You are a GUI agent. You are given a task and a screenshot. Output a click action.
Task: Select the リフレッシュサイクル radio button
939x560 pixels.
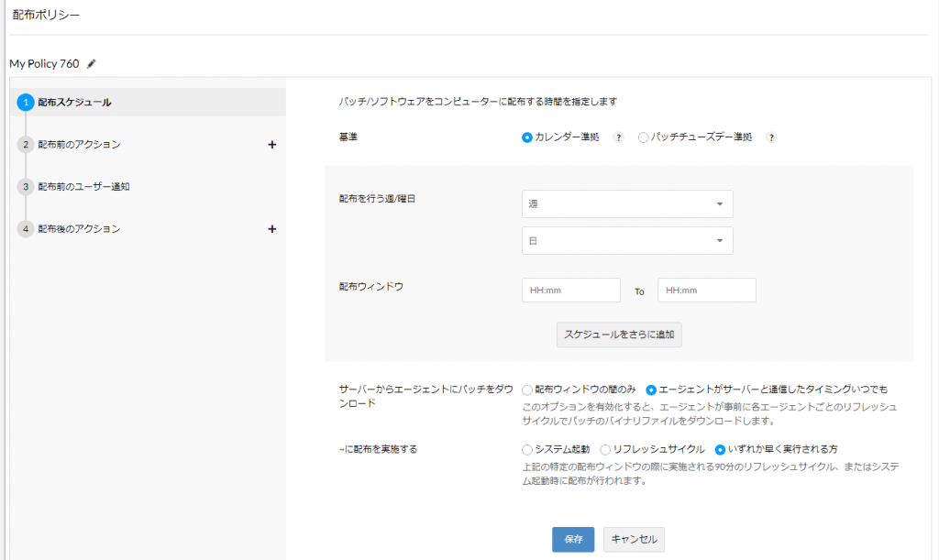coord(605,450)
